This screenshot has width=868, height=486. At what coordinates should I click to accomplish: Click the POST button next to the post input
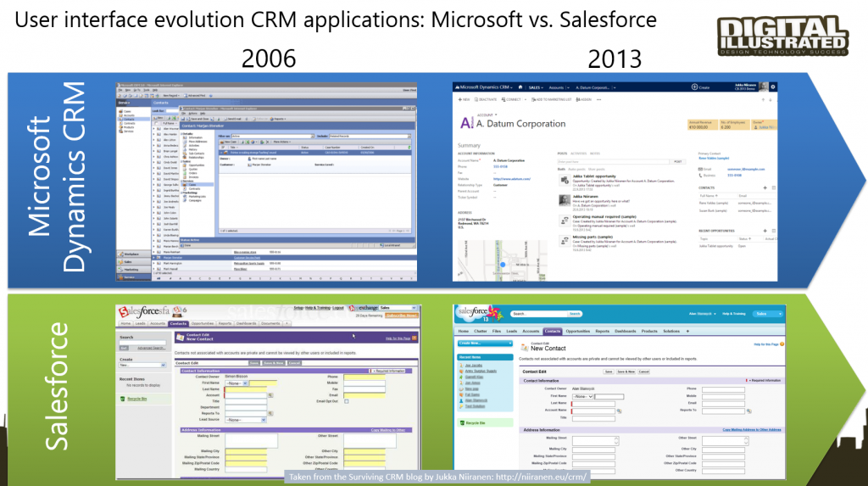[x=677, y=162]
